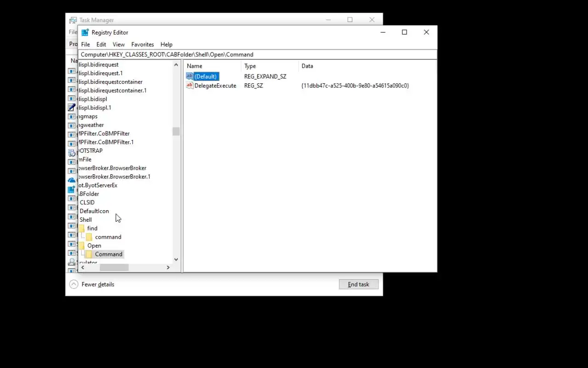
Task: Select the BMPFilter.CoBMPFilter entry without .1
Action: pos(104,133)
